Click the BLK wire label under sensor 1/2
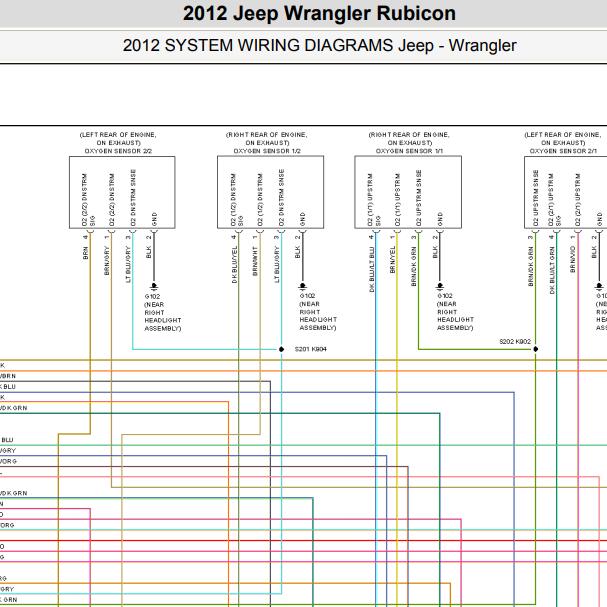The width and height of the screenshot is (607, 607). pos(298,252)
